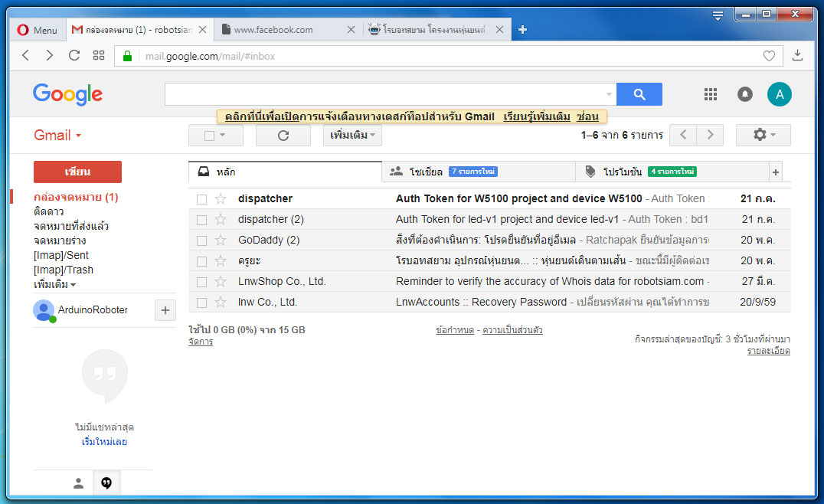Click the mail.google.com address bar
Viewport: 824px width, 504px height.
446,56
